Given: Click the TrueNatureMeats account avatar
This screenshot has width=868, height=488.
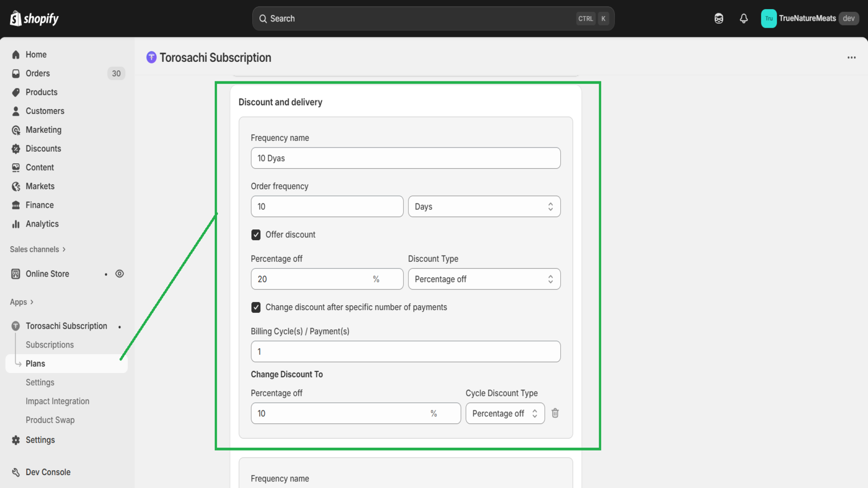Looking at the screenshot, I should coord(769,18).
